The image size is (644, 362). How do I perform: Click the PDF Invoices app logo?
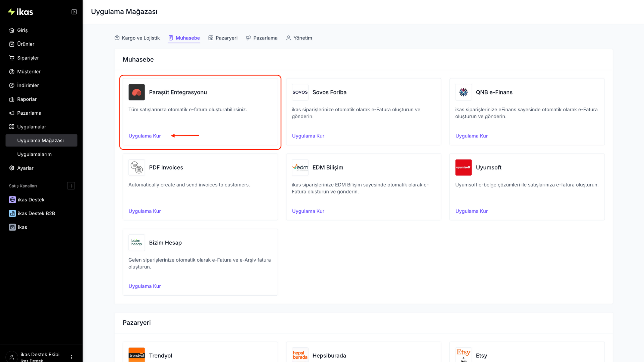click(x=137, y=167)
